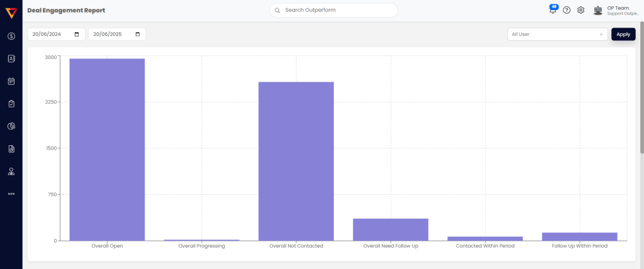Open the Contacts address book icon
The width and height of the screenshot is (644, 269).
(x=11, y=58)
